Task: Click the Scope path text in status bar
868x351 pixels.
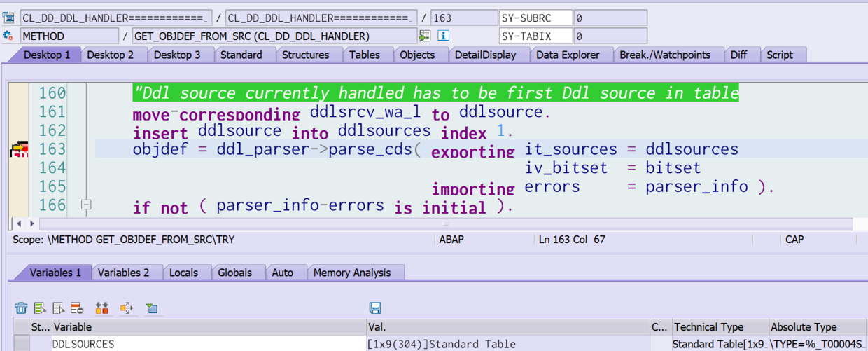Action: pos(124,240)
